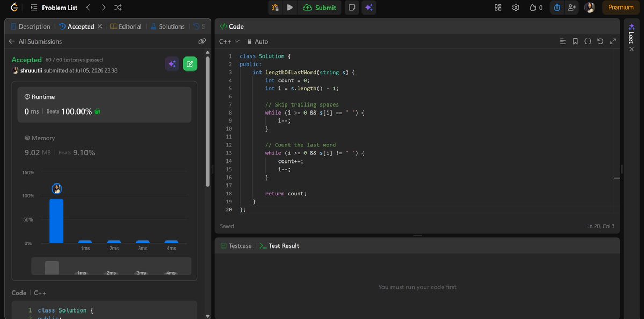Click the user avatar marker above chart bar

57,188
